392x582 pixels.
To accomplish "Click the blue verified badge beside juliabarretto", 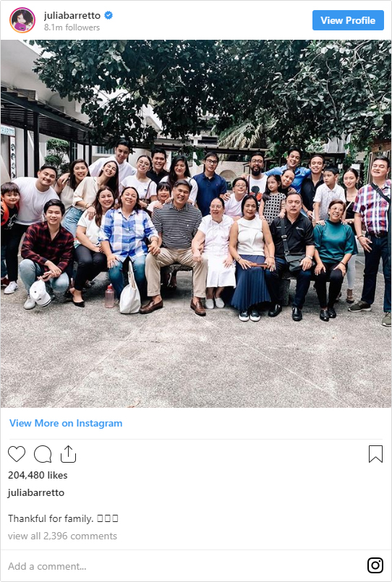I will click(x=108, y=15).
